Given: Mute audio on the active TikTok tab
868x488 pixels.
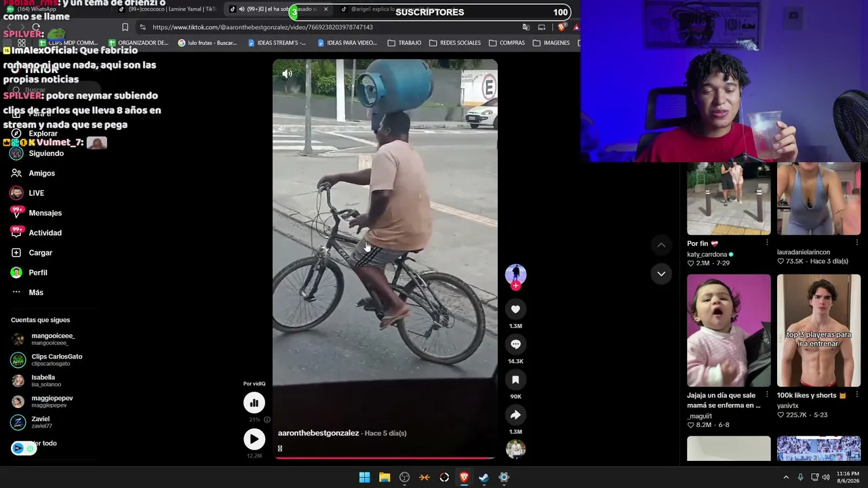Looking at the screenshot, I should 241,9.
